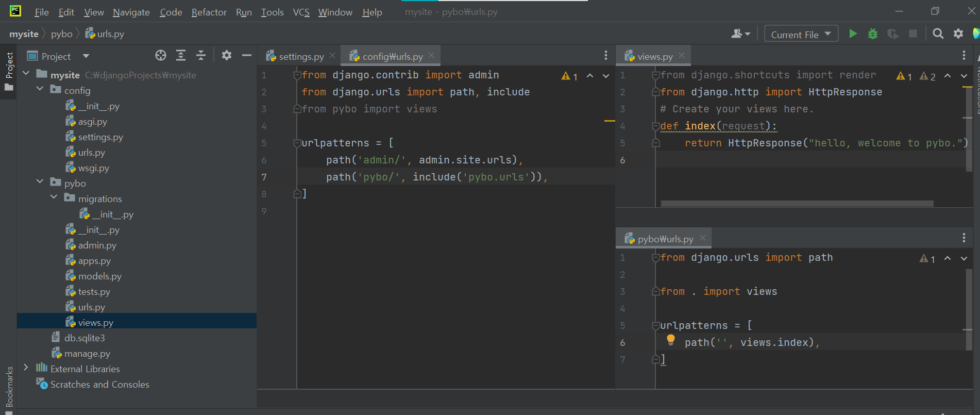Click Expand All icon in Project panel
Image resolution: width=980 pixels, height=415 pixels.
point(181,55)
